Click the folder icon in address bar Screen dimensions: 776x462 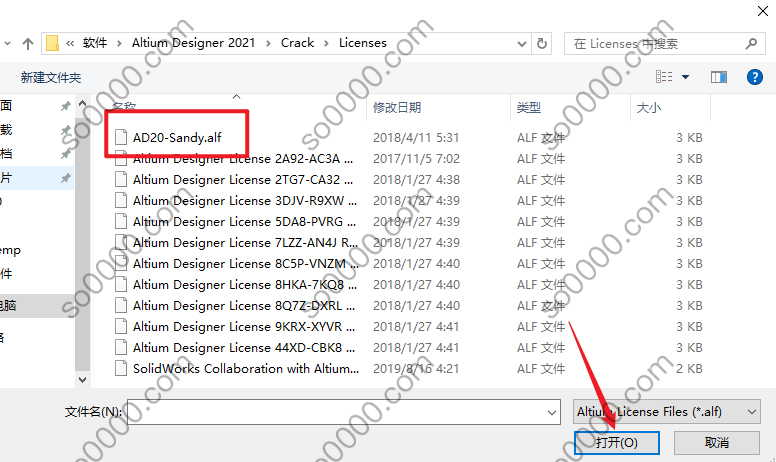click(52, 44)
